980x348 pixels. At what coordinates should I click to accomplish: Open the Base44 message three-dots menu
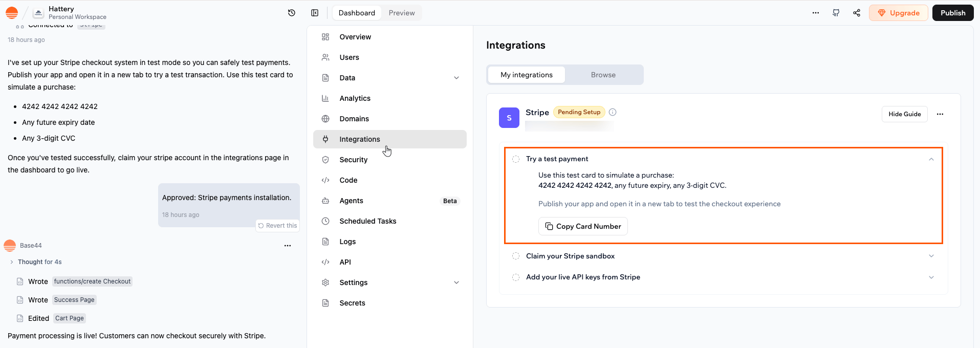(288, 246)
